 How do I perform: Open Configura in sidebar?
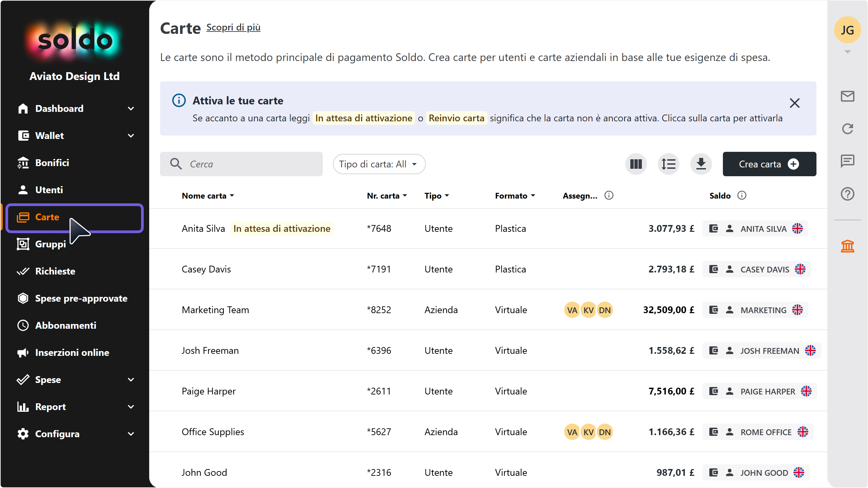click(x=75, y=434)
